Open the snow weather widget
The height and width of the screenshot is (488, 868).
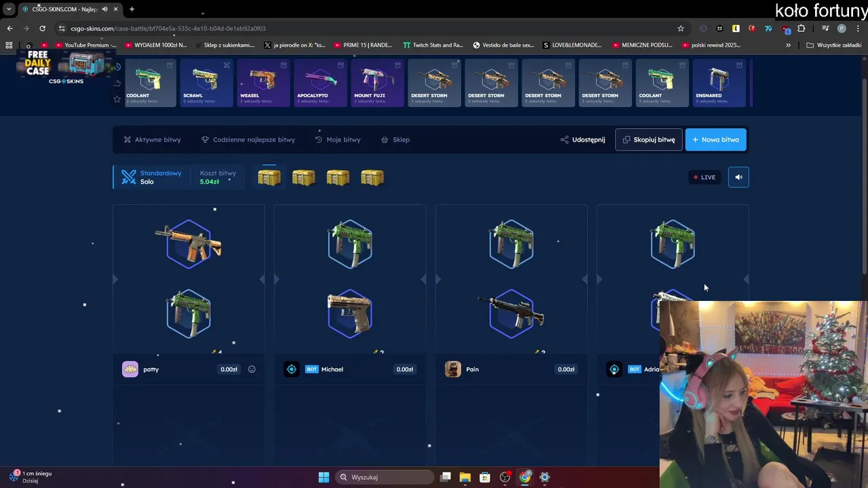31,476
